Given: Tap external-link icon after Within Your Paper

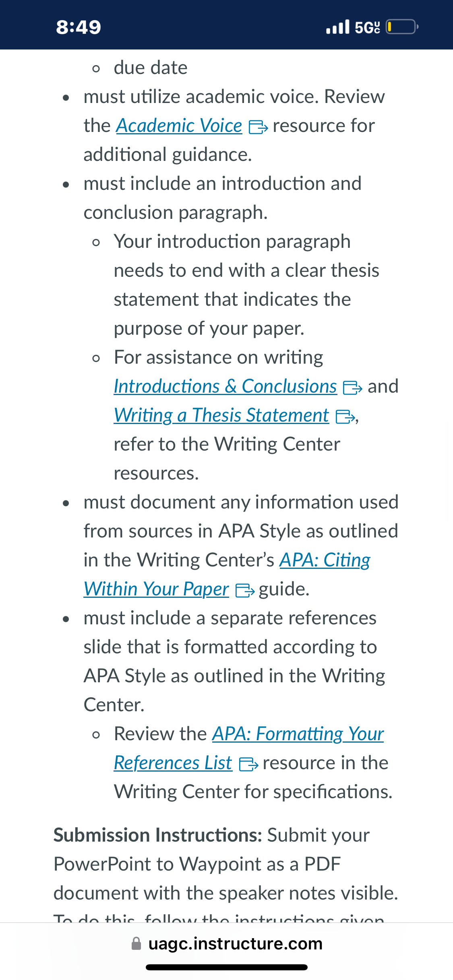Looking at the screenshot, I should point(245,591).
